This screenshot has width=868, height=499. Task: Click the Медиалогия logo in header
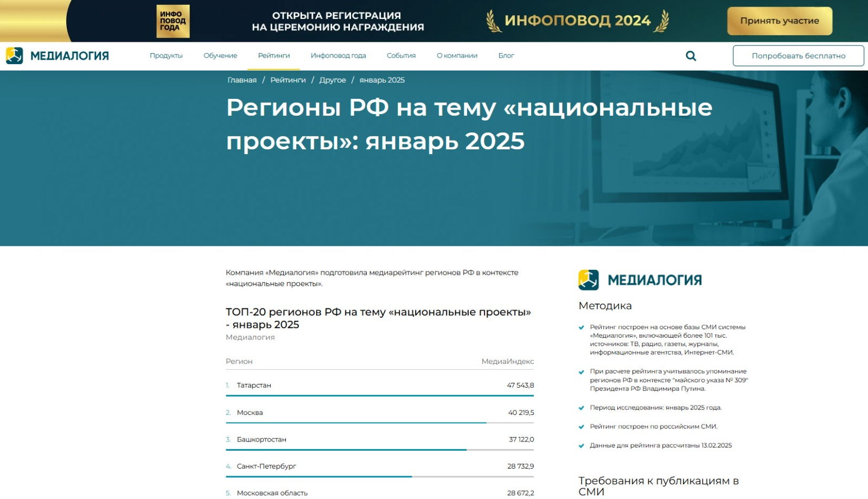58,56
